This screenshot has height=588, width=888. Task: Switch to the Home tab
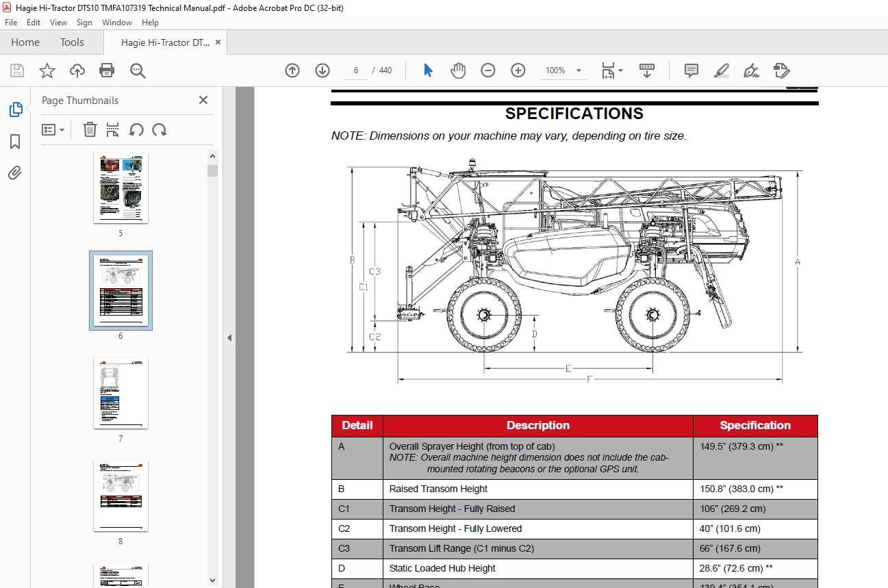pos(25,42)
